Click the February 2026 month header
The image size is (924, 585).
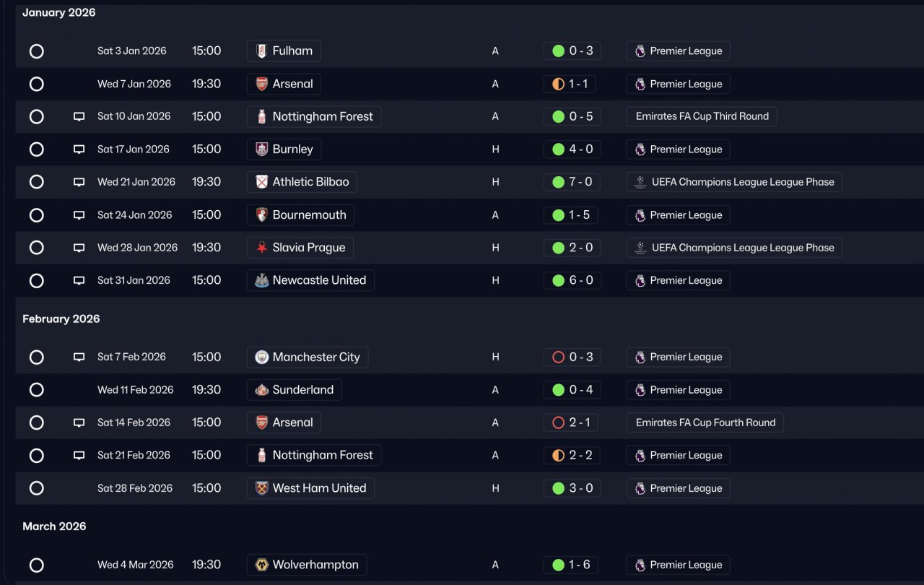click(x=61, y=318)
